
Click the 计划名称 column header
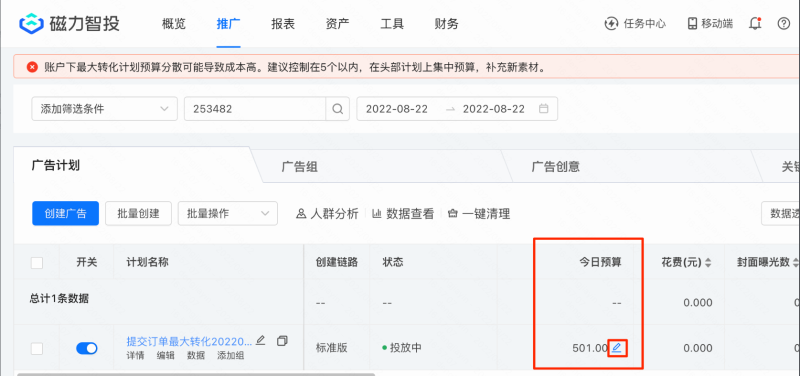point(147,263)
